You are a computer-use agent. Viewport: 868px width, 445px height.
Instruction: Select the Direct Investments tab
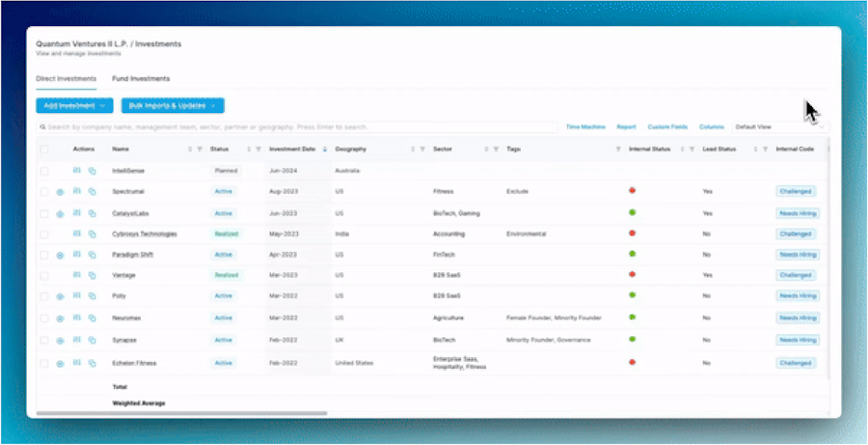pos(66,79)
